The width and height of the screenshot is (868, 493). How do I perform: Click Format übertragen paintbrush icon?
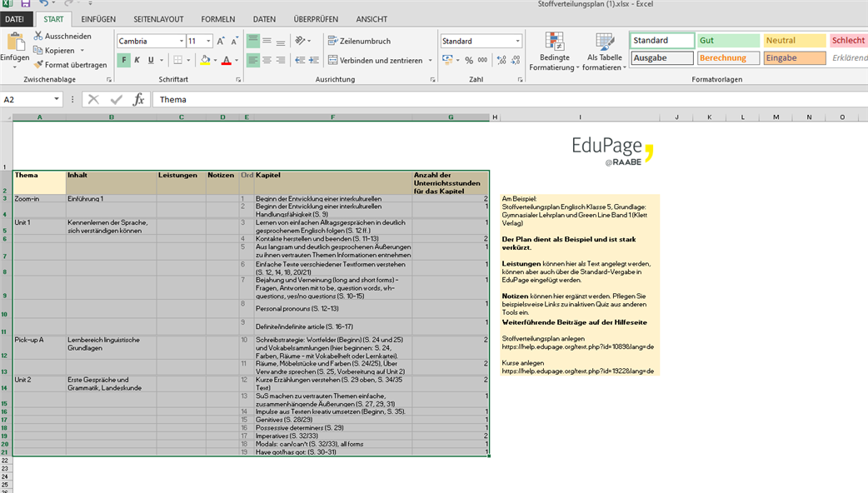click(x=38, y=65)
